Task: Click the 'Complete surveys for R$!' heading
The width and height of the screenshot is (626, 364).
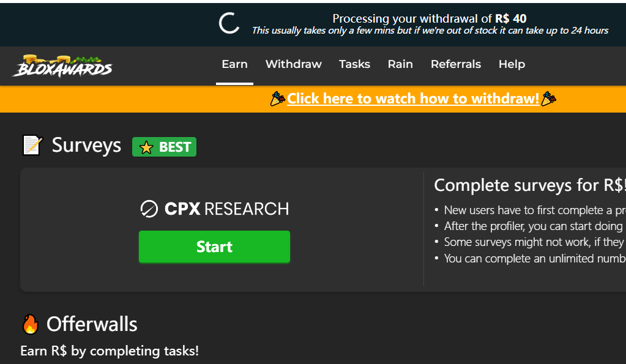Action: click(530, 185)
